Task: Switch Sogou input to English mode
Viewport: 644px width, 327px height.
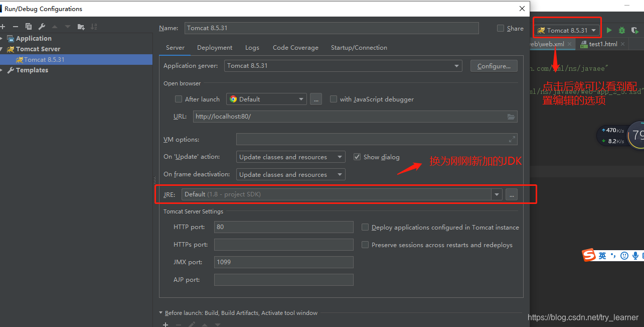Action: [x=602, y=256]
